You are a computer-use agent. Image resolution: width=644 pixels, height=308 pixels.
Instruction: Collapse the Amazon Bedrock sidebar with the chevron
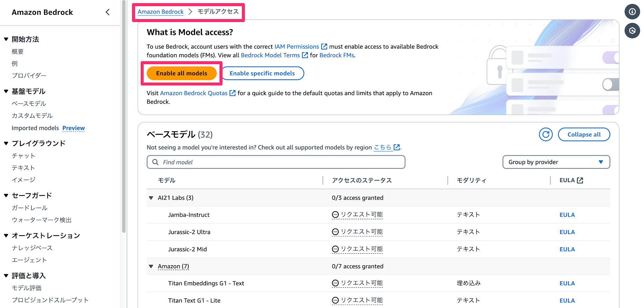click(x=108, y=12)
